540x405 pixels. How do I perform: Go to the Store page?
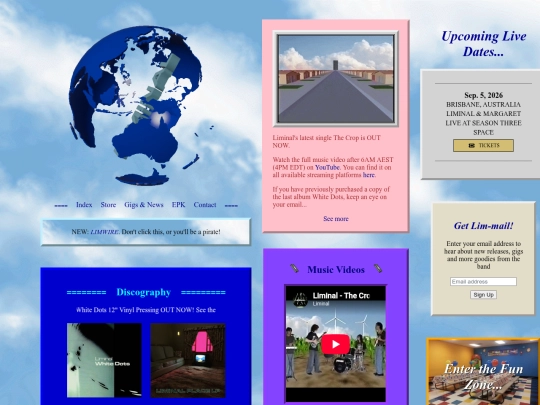click(x=108, y=205)
